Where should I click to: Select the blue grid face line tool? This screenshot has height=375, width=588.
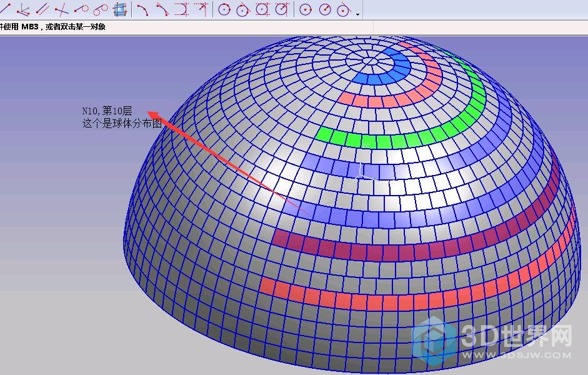(119, 9)
